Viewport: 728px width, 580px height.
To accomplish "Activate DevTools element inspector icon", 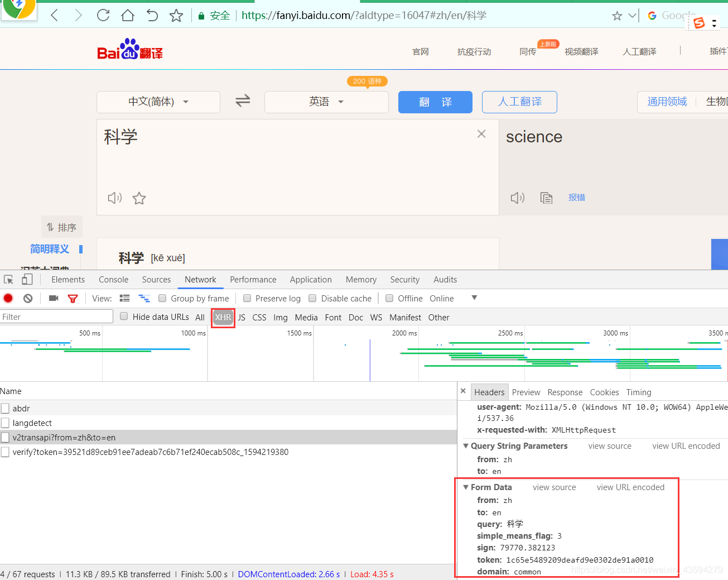I will click(8, 280).
